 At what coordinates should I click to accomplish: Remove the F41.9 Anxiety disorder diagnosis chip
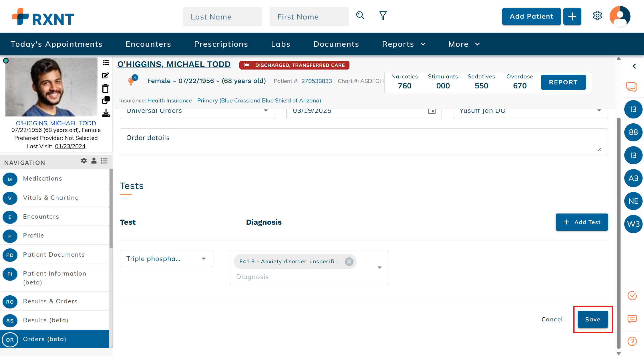[x=349, y=262]
